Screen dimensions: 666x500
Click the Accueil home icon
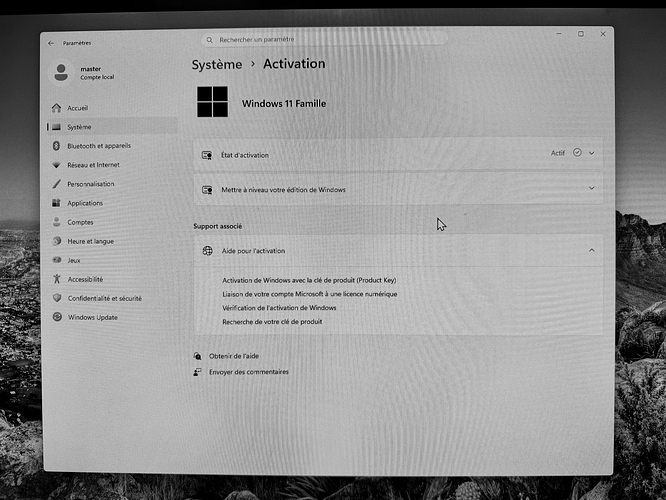point(56,108)
